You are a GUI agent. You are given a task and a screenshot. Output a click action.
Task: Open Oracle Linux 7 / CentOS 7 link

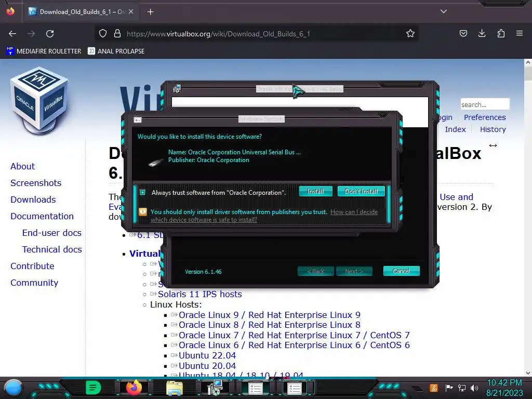pyautogui.click(x=294, y=335)
